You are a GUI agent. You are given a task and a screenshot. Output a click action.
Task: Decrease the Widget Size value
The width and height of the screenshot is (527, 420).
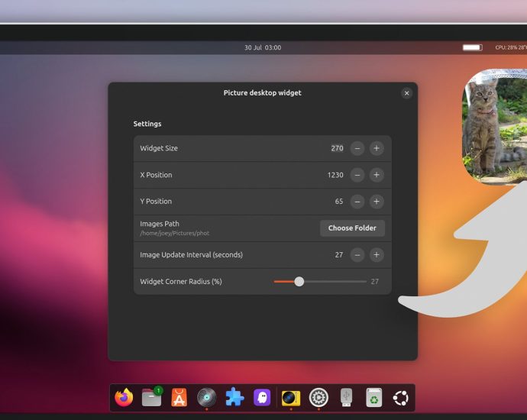pos(357,148)
